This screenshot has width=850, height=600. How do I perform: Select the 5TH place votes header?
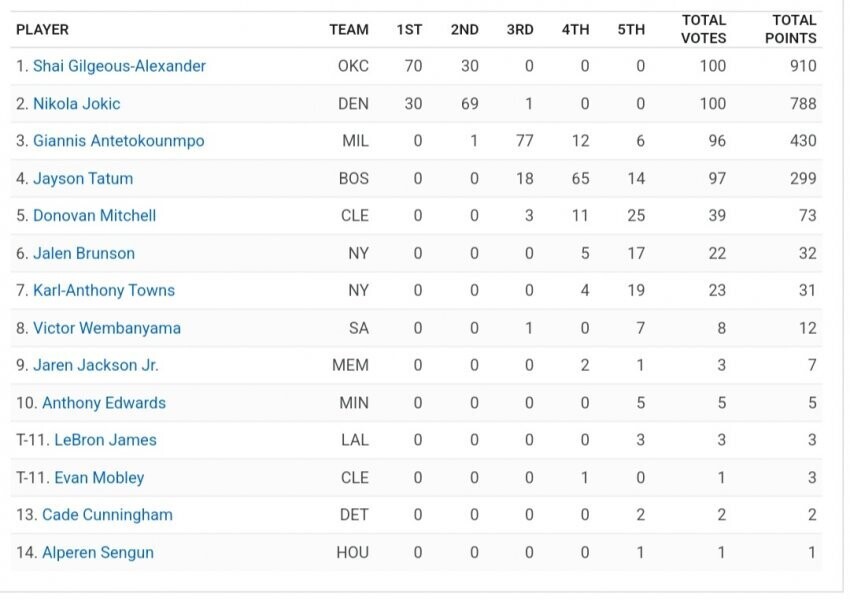pyautogui.click(x=631, y=29)
